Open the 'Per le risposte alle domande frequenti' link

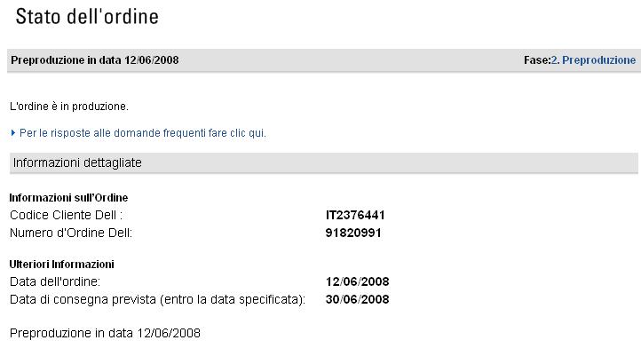[x=142, y=133]
